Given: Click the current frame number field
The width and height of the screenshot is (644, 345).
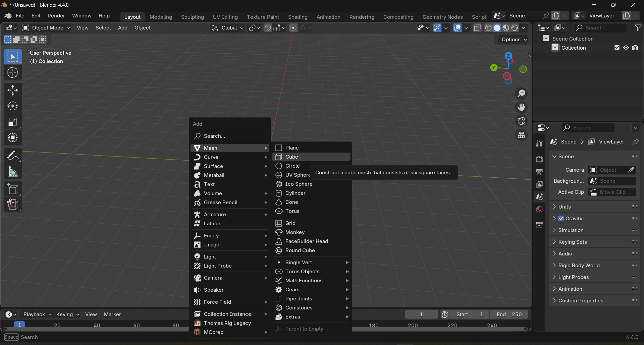Looking at the screenshot, I should pos(421,314).
